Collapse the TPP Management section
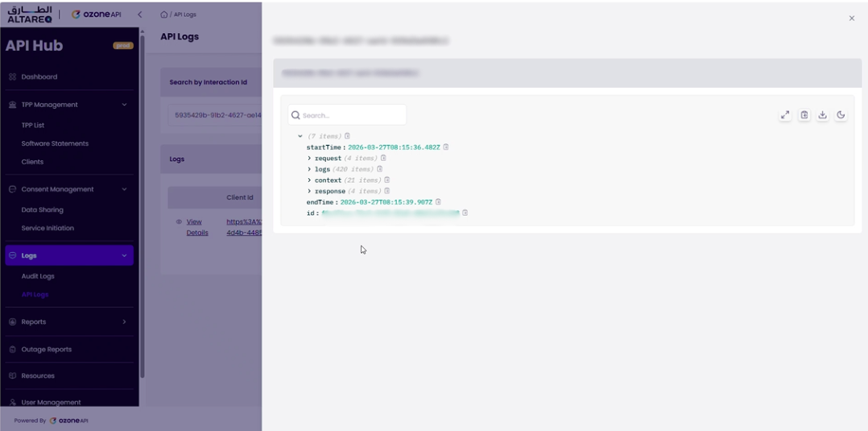This screenshot has width=868, height=431. [x=124, y=105]
